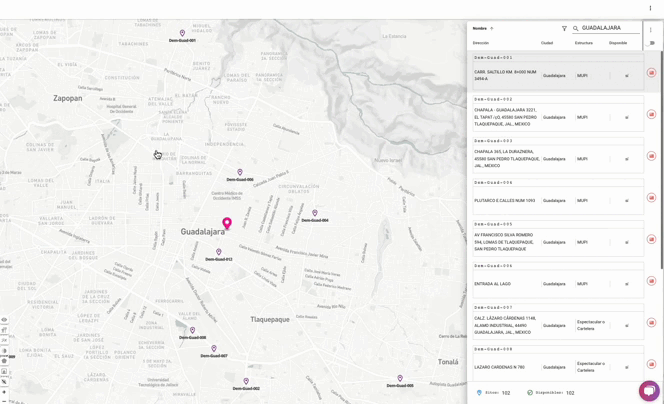Viewport: 664px width, 404px height.
Task: Click the red icon for Dem-Guad-003
Action: click(651, 156)
